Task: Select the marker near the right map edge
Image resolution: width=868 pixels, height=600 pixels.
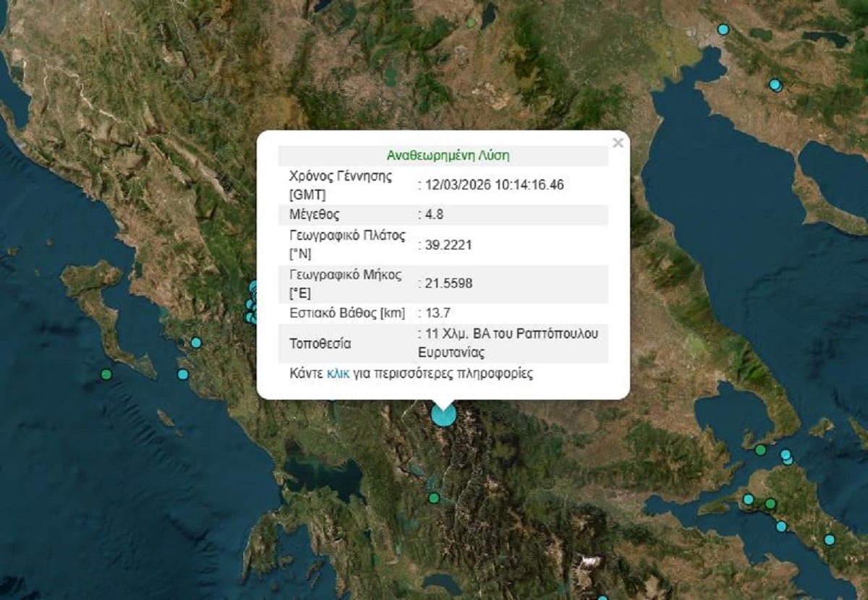Action: click(776, 85)
